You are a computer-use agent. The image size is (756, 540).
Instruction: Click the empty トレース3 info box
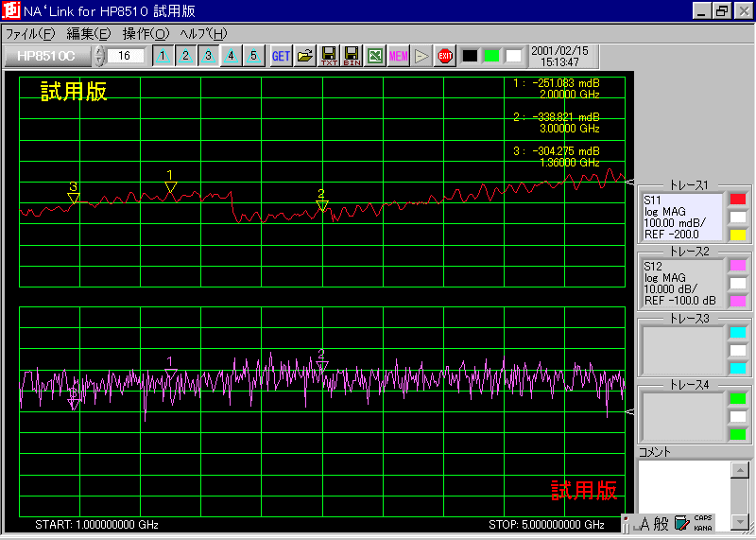tap(682, 350)
